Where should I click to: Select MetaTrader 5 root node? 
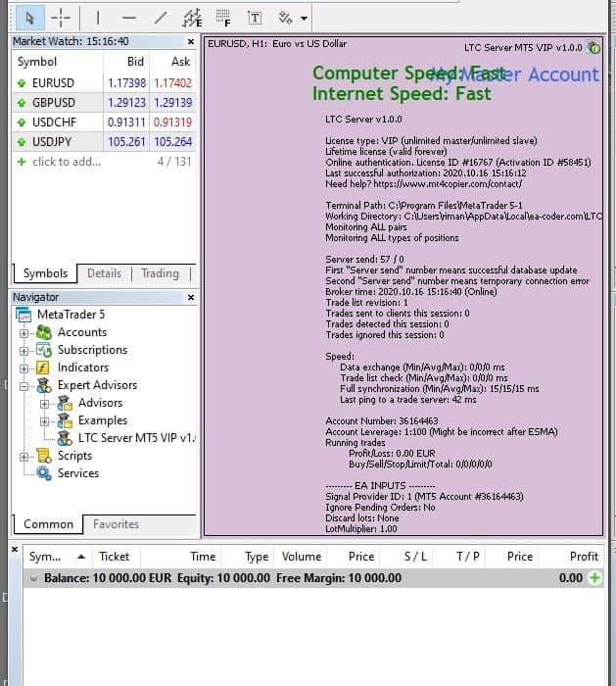tap(71, 315)
